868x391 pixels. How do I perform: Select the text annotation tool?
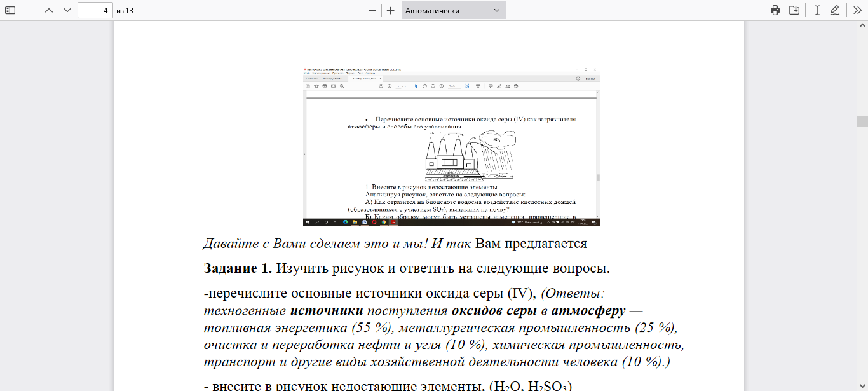[x=817, y=10]
